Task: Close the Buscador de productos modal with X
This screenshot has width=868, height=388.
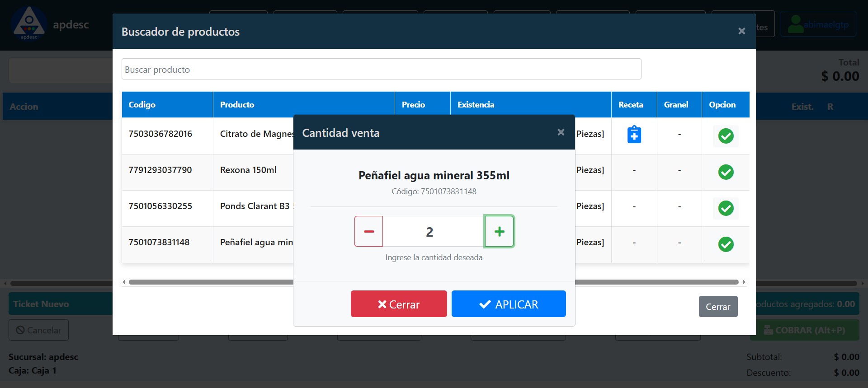Action: click(741, 31)
